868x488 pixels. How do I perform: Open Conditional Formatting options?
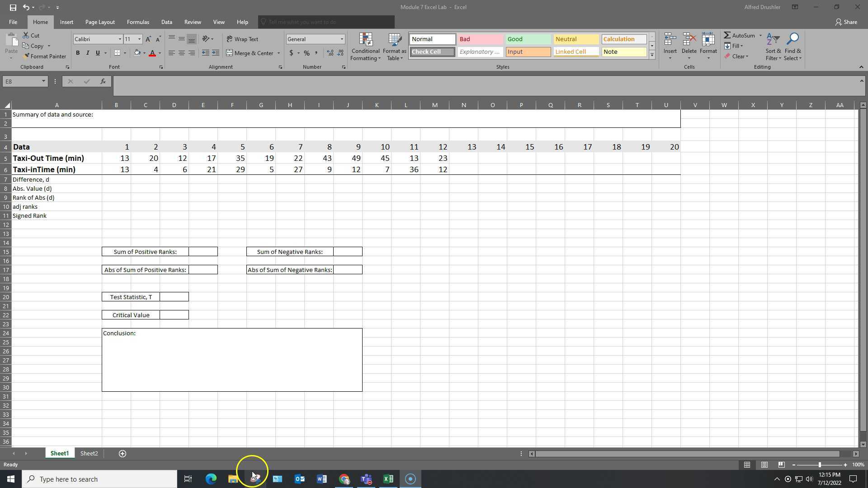click(365, 47)
